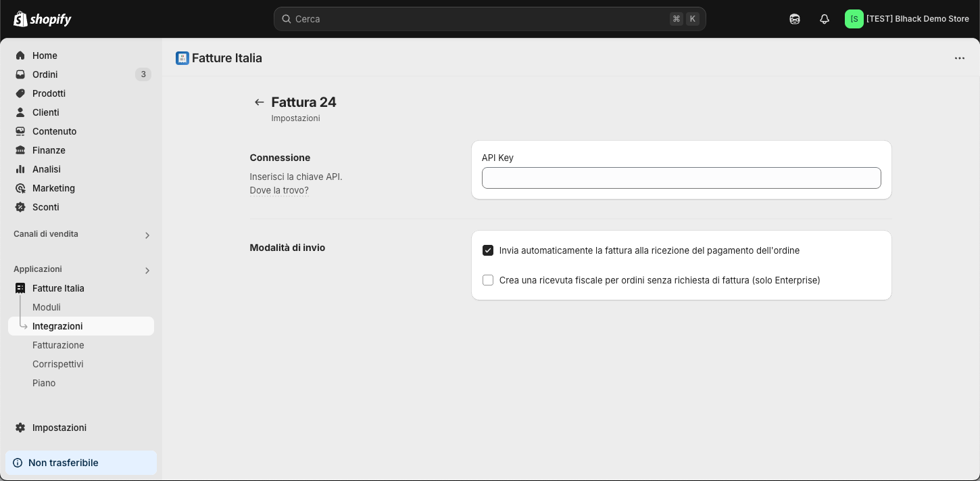This screenshot has height=481, width=980.
Task: Click the Cerca search bar
Action: 490,19
